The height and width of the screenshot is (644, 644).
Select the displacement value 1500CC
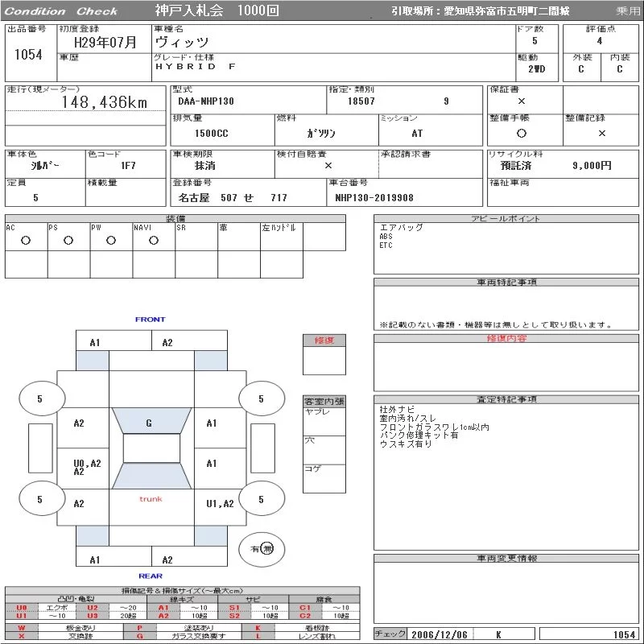pos(212,134)
